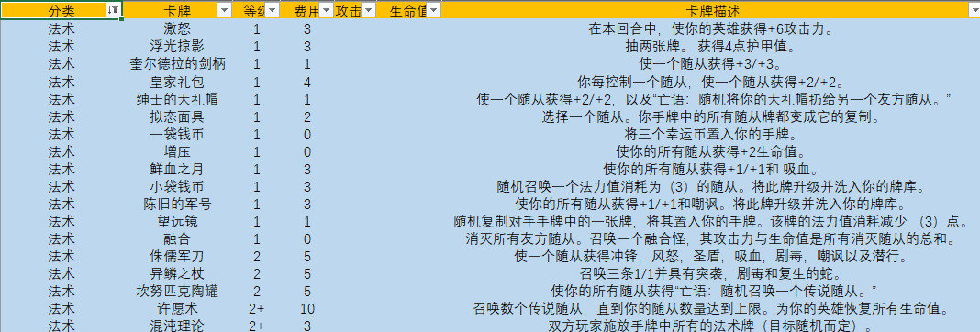This screenshot has height=332, width=980.
Task: Click the 奎尔德拉的剑柄 card cell
Action: [178, 64]
